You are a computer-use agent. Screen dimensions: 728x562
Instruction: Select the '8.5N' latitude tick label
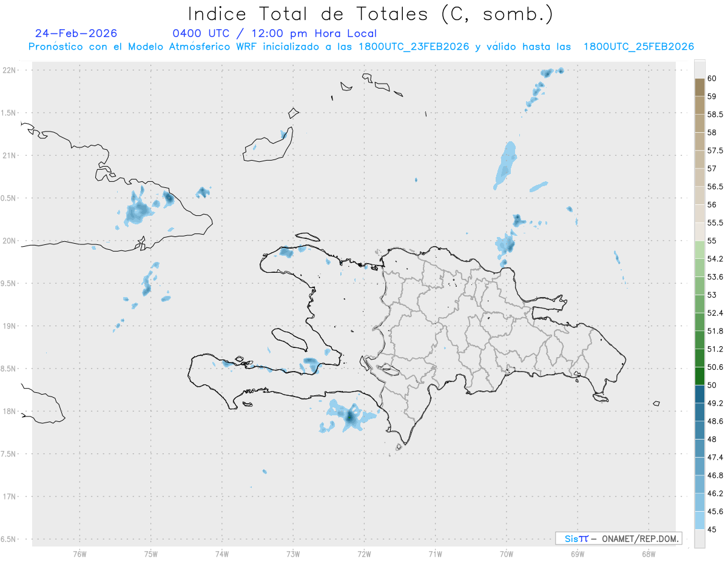point(9,369)
